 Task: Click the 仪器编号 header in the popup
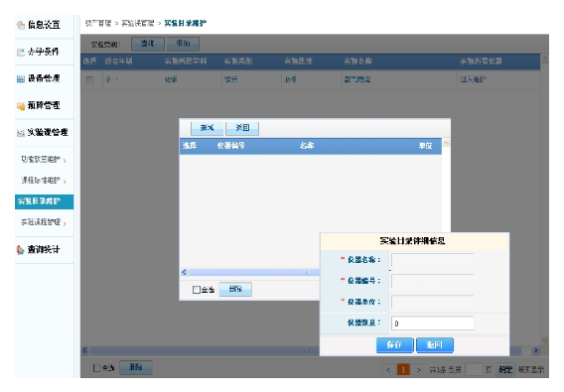tap(231, 146)
